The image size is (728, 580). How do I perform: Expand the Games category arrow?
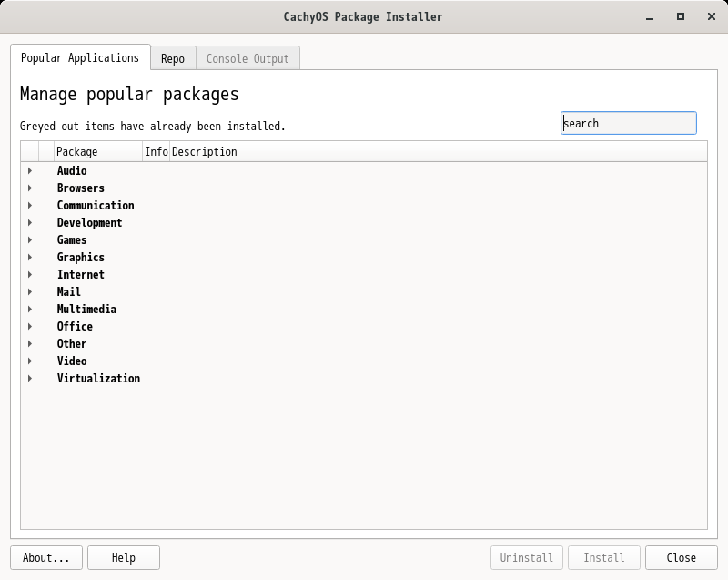tap(30, 240)
